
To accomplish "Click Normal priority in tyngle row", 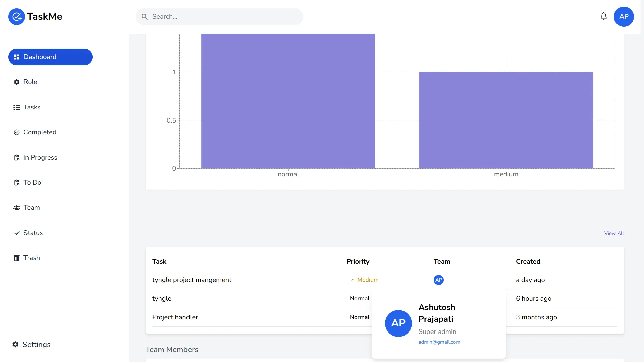I will pos(360,299).
